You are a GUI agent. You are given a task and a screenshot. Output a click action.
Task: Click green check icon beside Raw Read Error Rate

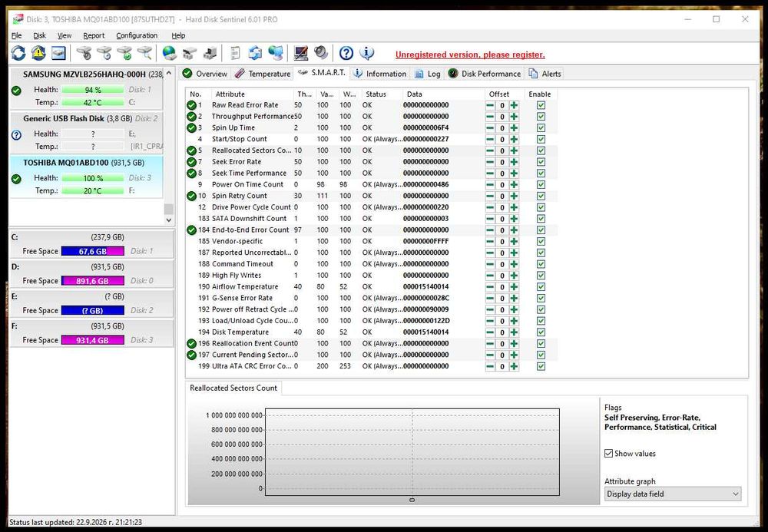click(x=191, y=105)
